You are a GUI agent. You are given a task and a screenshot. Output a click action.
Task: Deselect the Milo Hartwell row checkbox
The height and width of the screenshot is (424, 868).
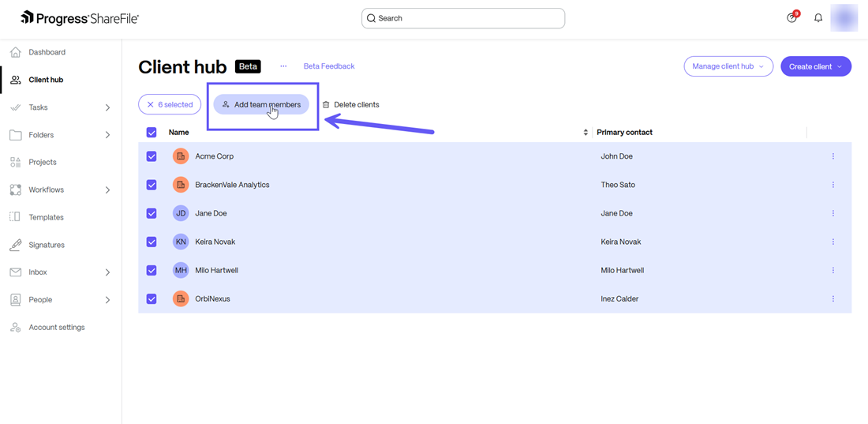point(152,270)
